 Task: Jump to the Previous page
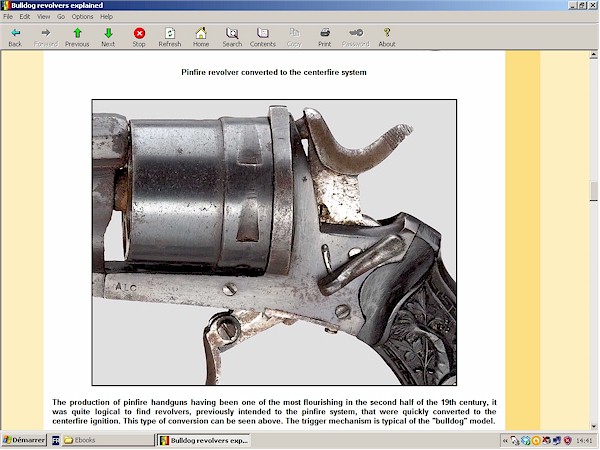(77, 38)
